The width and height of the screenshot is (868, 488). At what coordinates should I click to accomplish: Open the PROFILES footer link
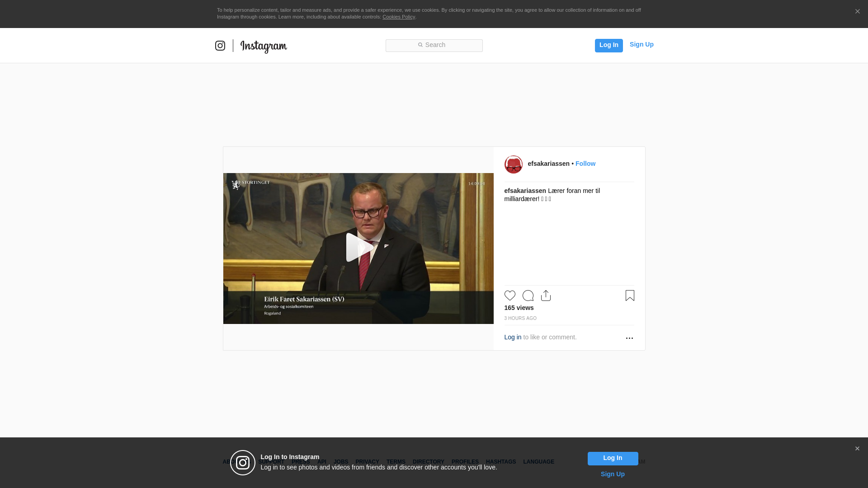[x=465, y=462]
